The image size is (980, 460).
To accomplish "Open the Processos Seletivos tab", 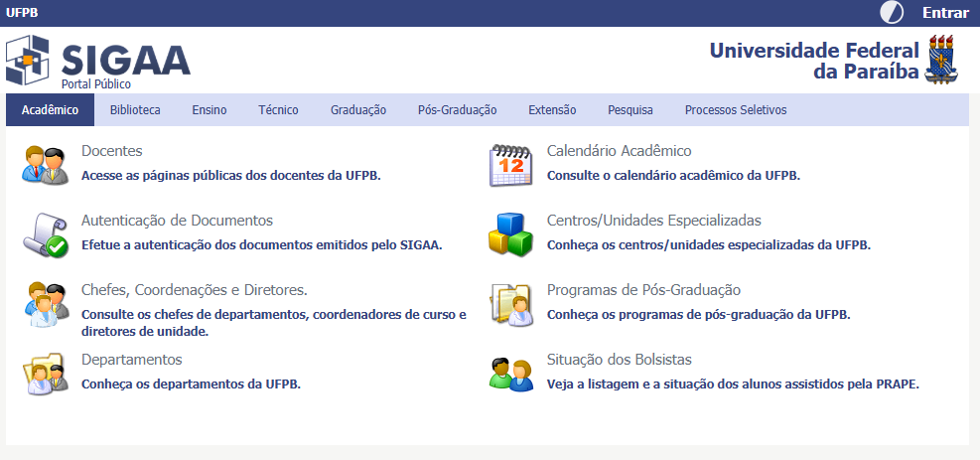I will click(735, 110).
